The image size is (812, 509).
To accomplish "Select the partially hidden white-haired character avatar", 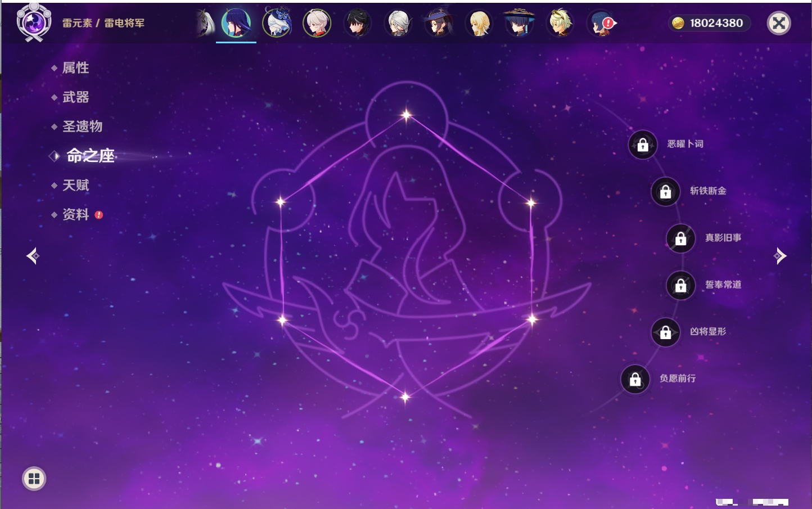I will (x=206, y=24).
